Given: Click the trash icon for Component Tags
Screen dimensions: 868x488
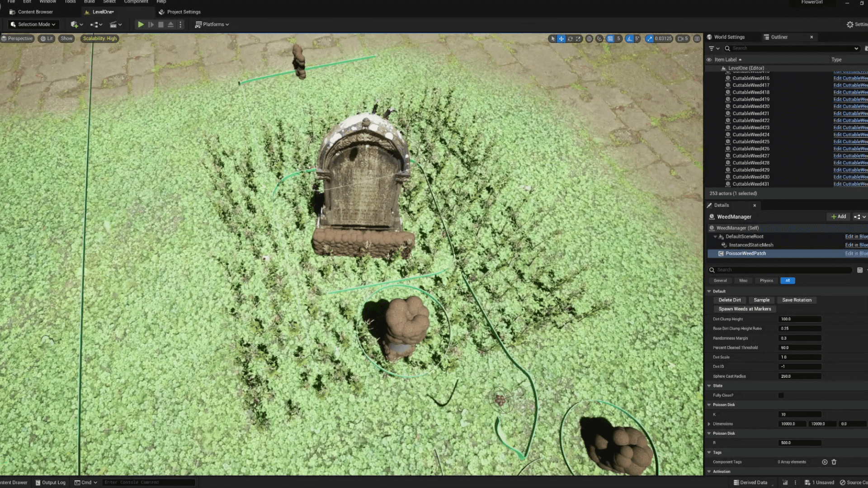Looking at the screenshot, I should (834, 462).
